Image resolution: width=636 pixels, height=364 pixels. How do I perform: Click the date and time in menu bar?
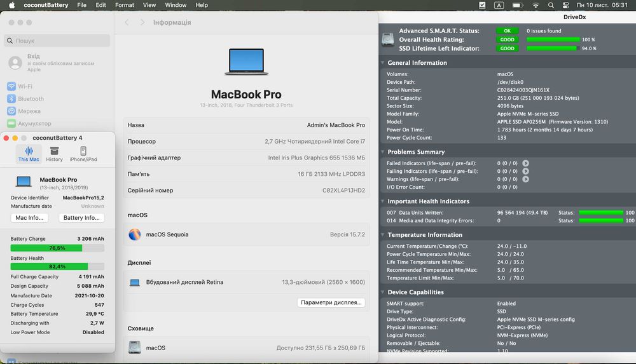click(x=602, y=5)
